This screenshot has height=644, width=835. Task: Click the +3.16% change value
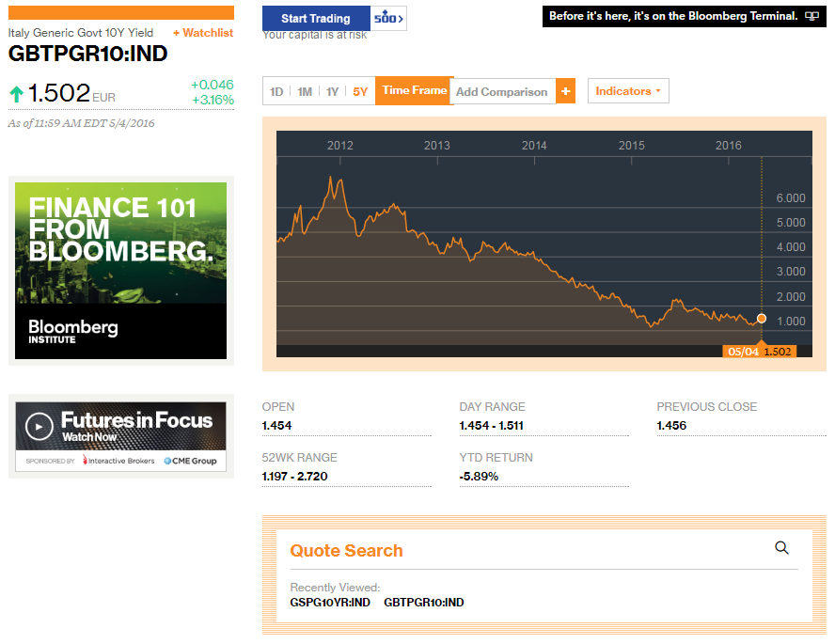pos(213,100)
